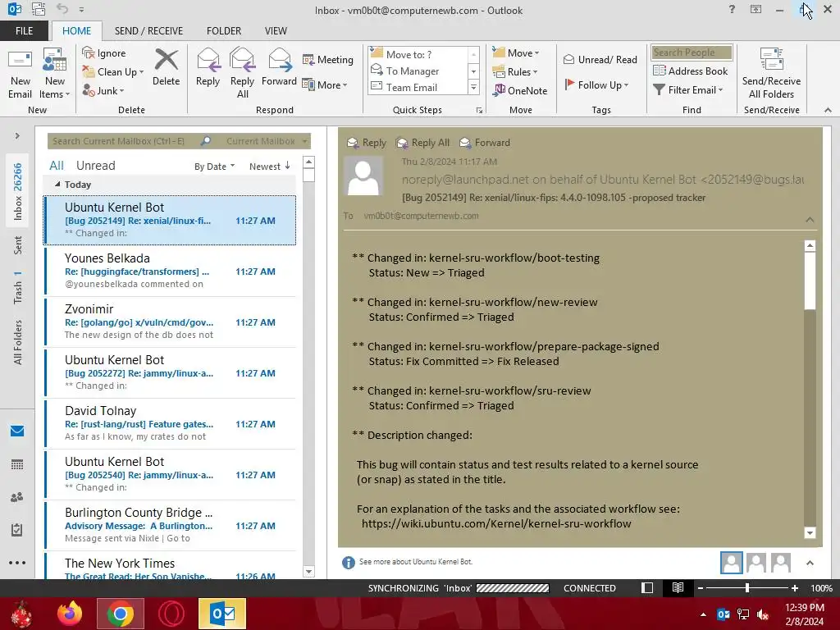Show only Unread messages
840x630 pixels.
(95, 166)
